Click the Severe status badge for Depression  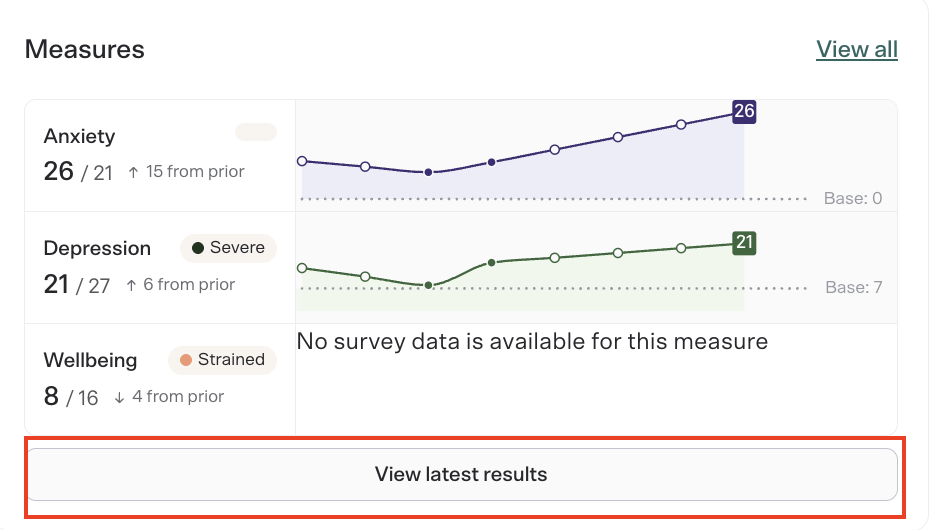(228, 248)
